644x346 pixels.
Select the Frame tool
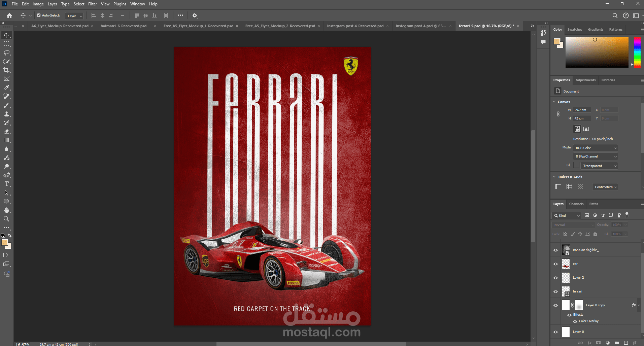point(6,79)
